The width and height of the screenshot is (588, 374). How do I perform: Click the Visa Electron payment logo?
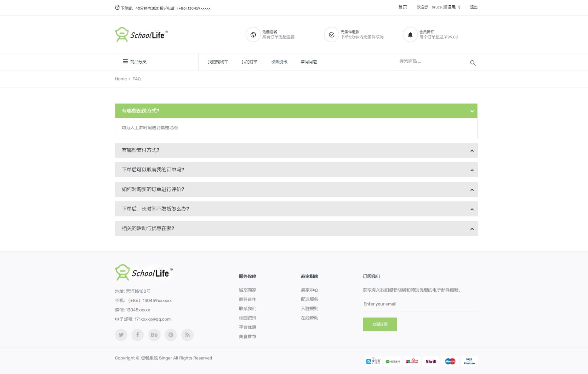tap(469, 361)
